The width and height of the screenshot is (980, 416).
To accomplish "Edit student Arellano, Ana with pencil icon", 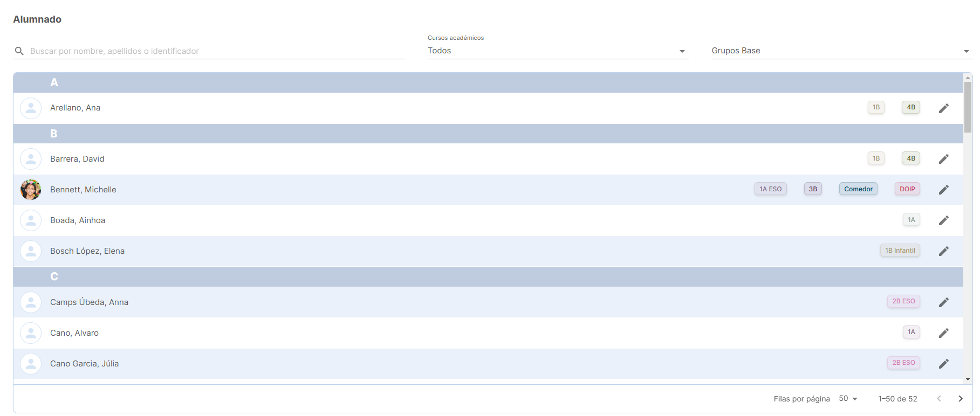I will [943, 108].
